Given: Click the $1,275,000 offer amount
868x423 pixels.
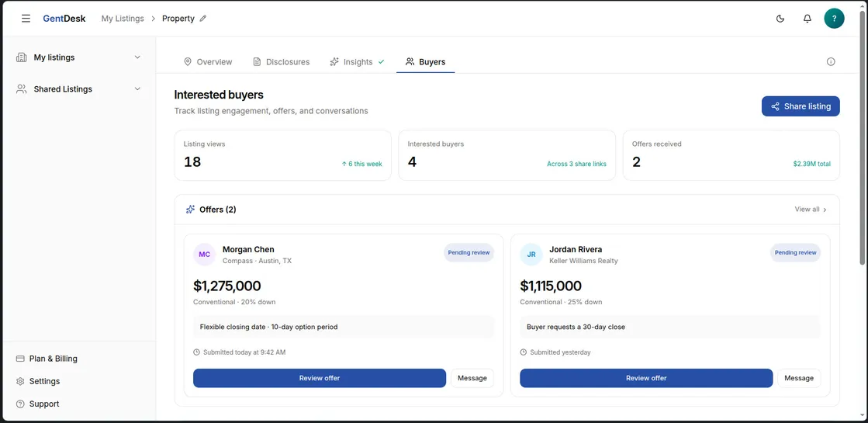Looking at the screenshot, I should [227, 286].
